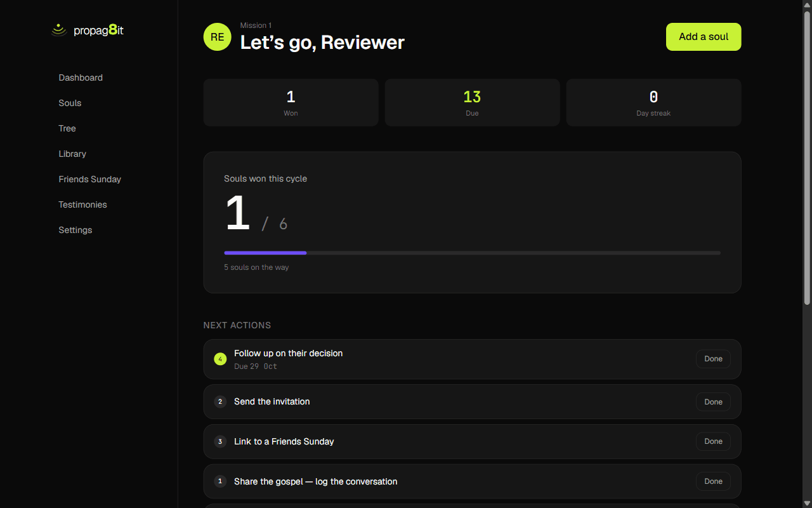Click Share the gospel — log the conversation
This screenshot has height=508, width=812.
316,481
